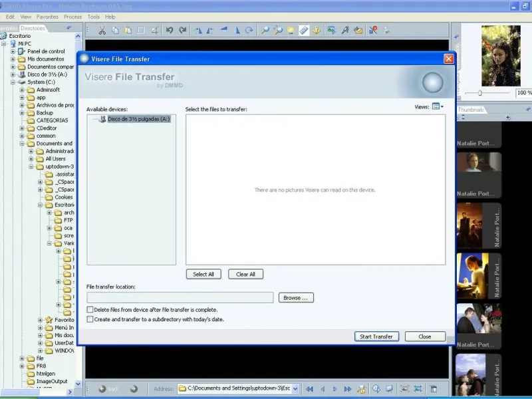532x399 pixels.
Task: Open the Favorites menu
Action: click(x=47, y=17)
